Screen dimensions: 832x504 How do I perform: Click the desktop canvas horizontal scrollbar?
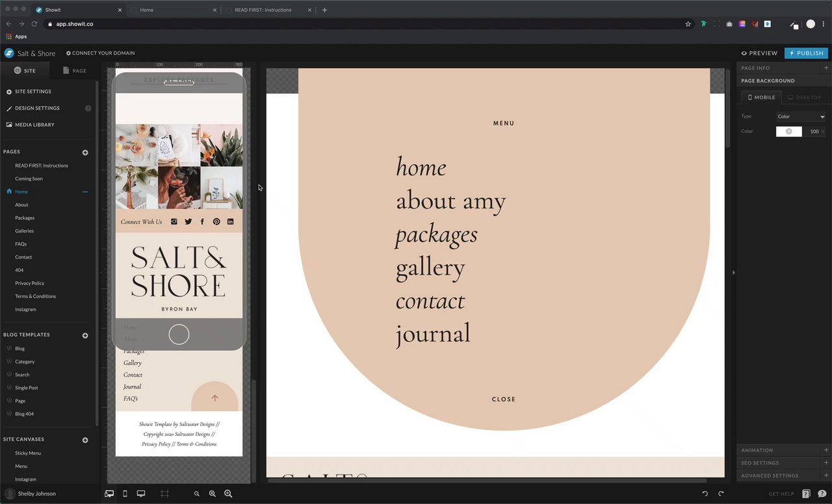487,481
